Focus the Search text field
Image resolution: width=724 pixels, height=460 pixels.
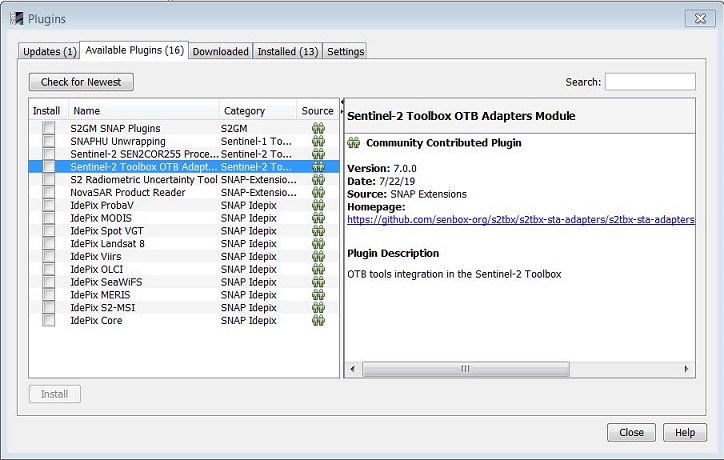click(x=650, y=82)
